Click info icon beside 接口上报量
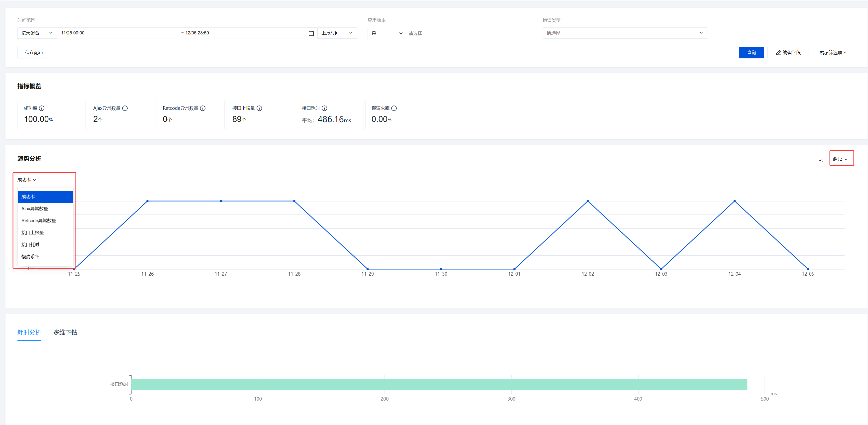Image resolution: width=868 pixels, height=425 pixels. (x=260, y=108)
